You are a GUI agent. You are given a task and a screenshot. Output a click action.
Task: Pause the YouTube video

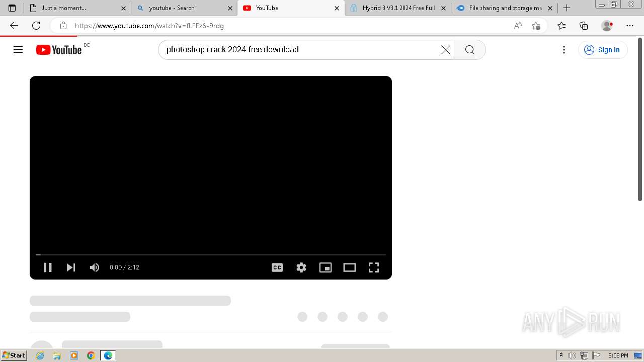tap(48, 267)
